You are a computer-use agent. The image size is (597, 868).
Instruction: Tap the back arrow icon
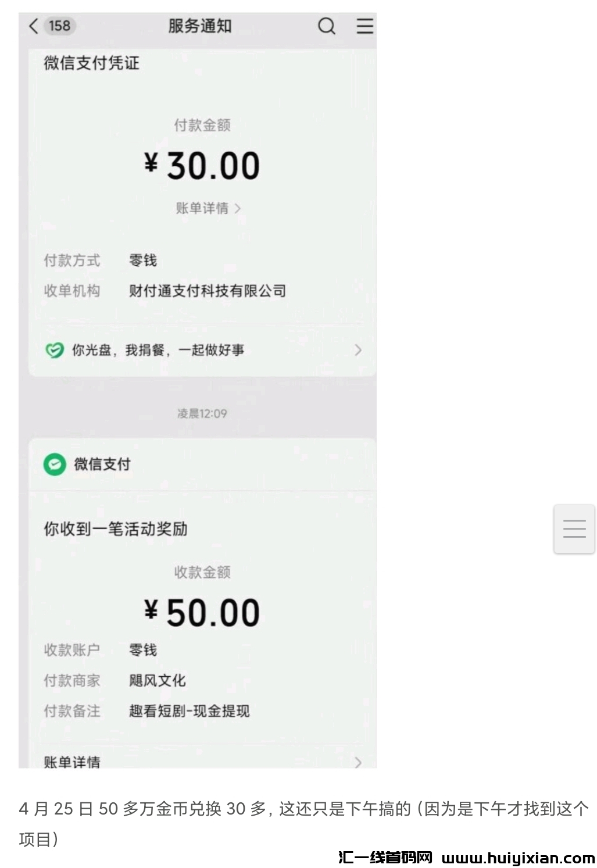pyautogui.click(x=34, y=26)
